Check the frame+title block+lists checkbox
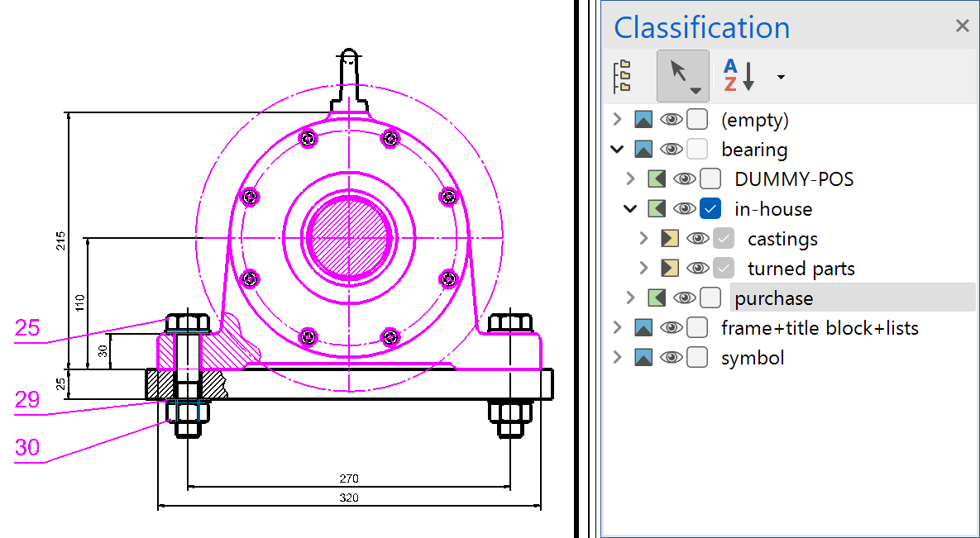The height and width of the screenshot is (538, 980). 697,328
